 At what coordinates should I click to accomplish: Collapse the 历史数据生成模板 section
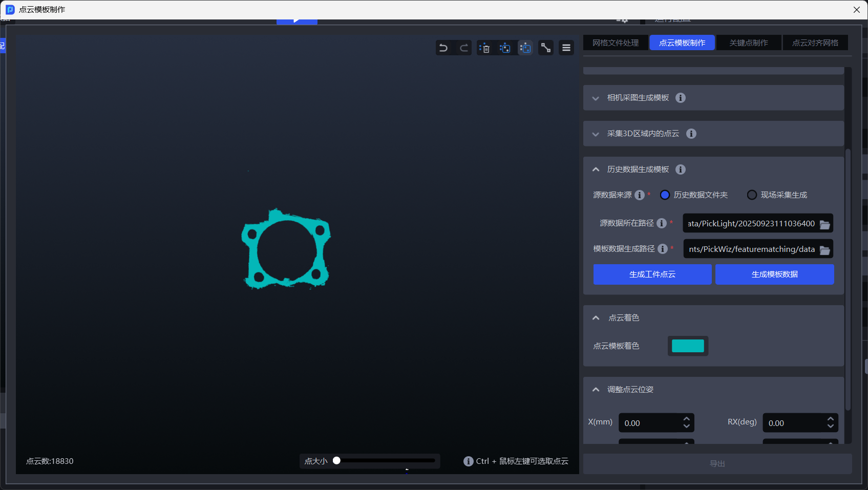596,169
